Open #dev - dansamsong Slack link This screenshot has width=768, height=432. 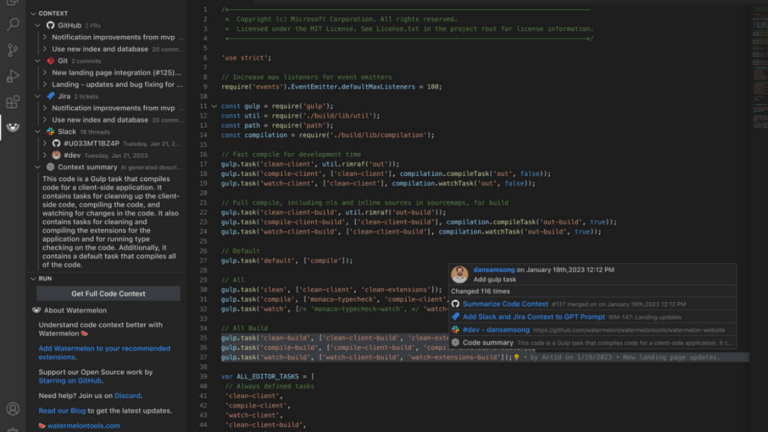click(x=496, y=330)
